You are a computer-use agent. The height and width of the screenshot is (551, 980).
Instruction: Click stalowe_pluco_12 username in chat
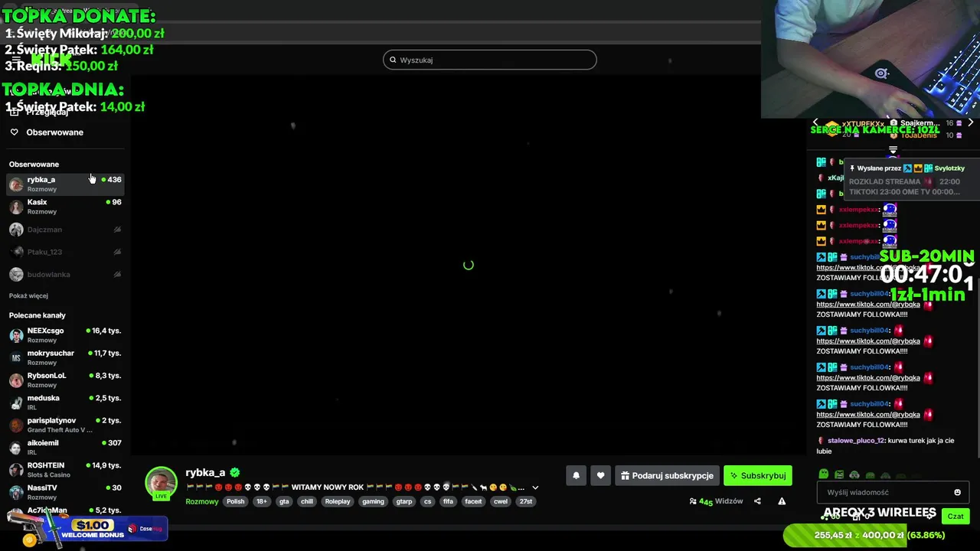click(856, 441)
